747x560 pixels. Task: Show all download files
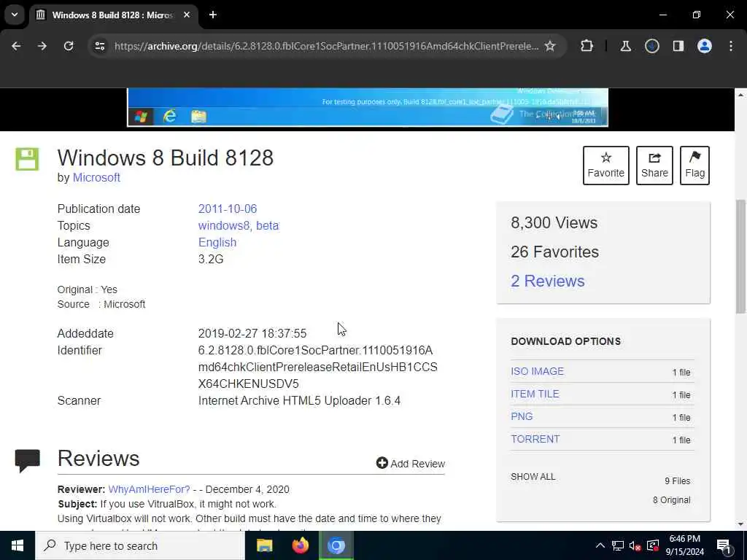(533, 477)
